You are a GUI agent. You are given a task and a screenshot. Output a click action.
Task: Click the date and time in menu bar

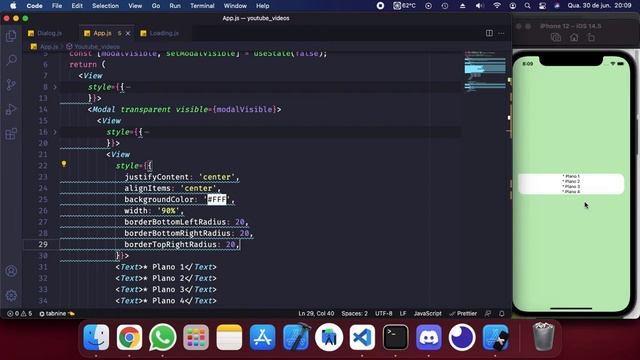pyautogui.click(x=599, y=6)
